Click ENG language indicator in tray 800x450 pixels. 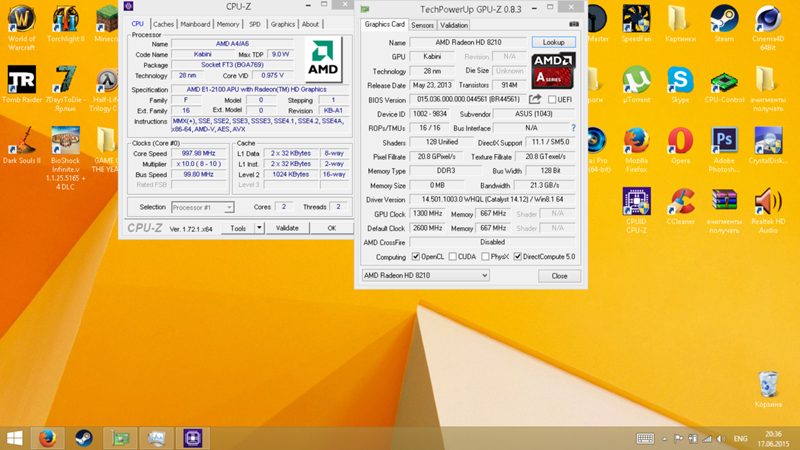point(740,439)
